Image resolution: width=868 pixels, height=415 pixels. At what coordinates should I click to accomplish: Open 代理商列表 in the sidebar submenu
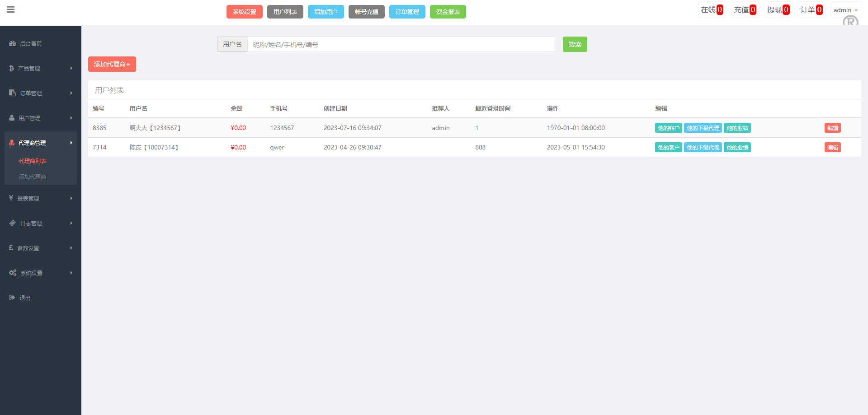click(33, 161)
